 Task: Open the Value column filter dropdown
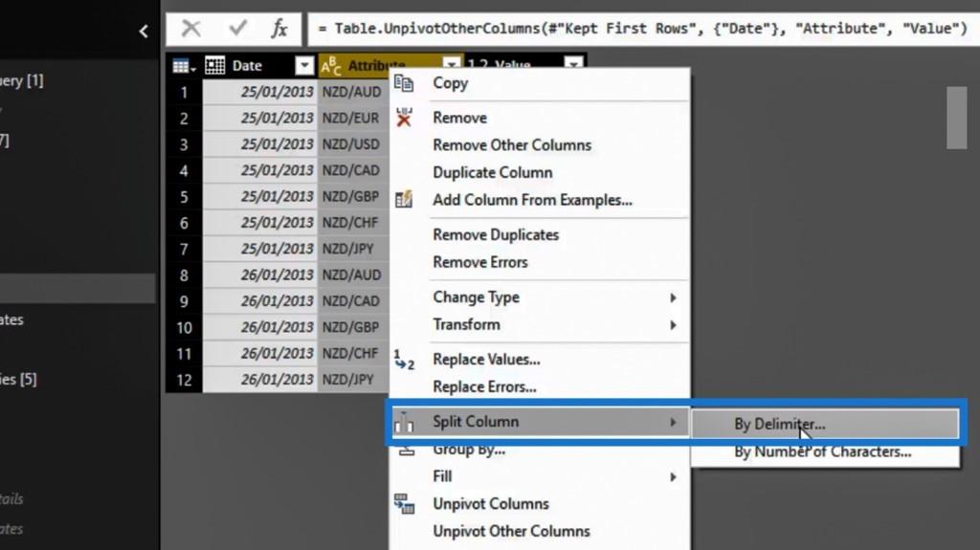[574, 64]
